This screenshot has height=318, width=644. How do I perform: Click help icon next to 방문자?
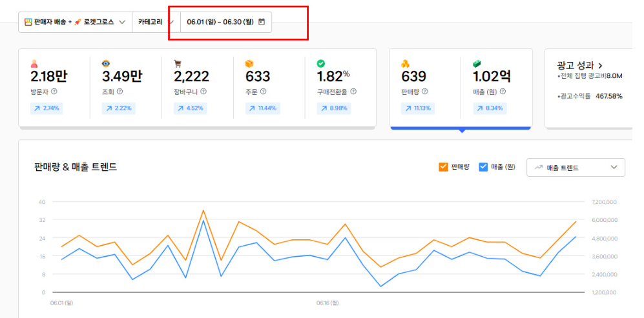click(54, 92)
